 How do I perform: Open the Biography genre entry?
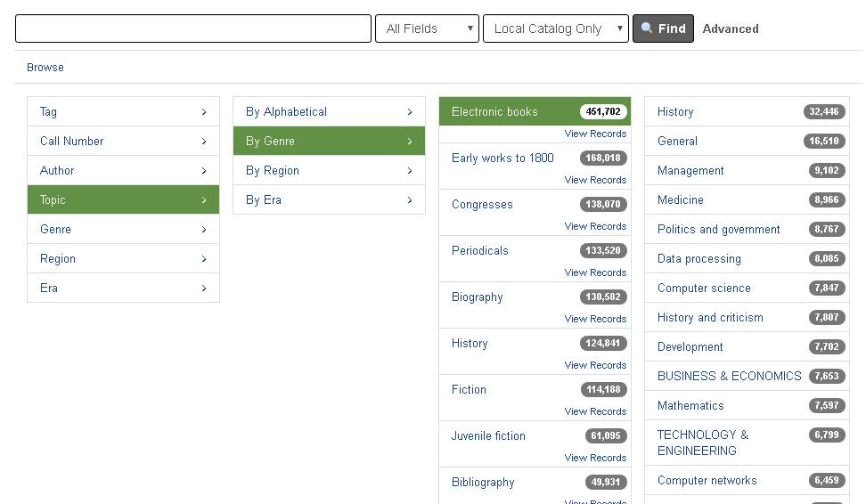click(x=477, y=297)
